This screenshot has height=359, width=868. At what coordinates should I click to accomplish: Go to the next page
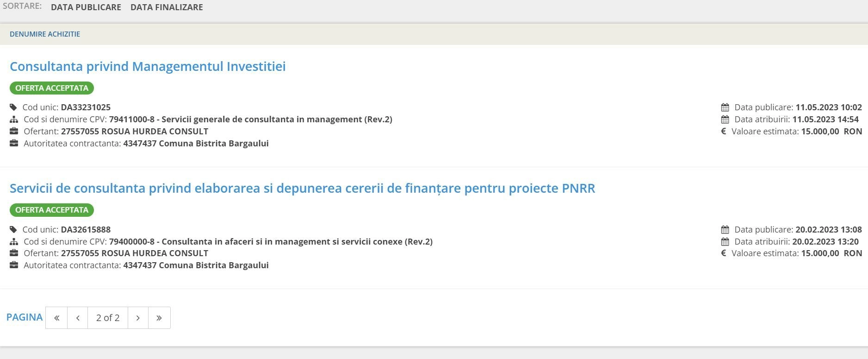(138, 318)
